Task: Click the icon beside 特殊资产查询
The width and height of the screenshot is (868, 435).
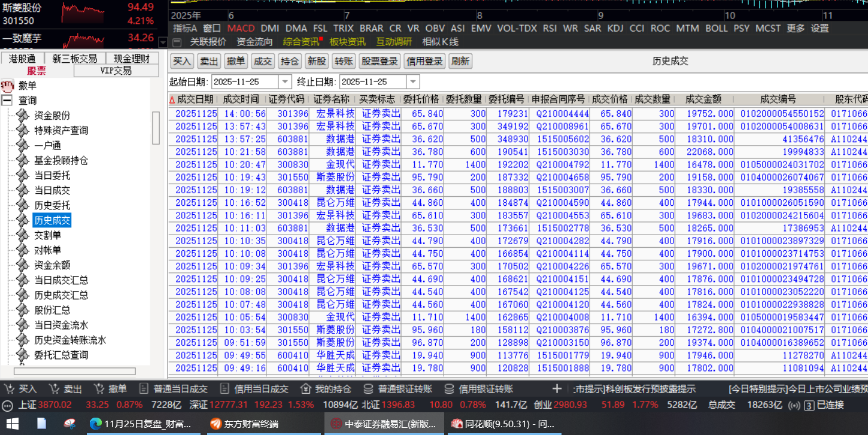Action: [23, 130]
